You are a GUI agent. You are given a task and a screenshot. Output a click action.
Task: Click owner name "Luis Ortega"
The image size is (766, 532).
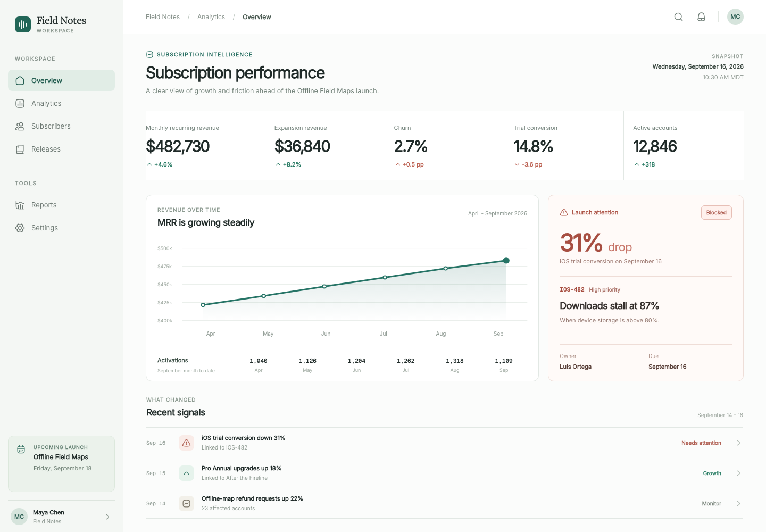pos(576,367)
